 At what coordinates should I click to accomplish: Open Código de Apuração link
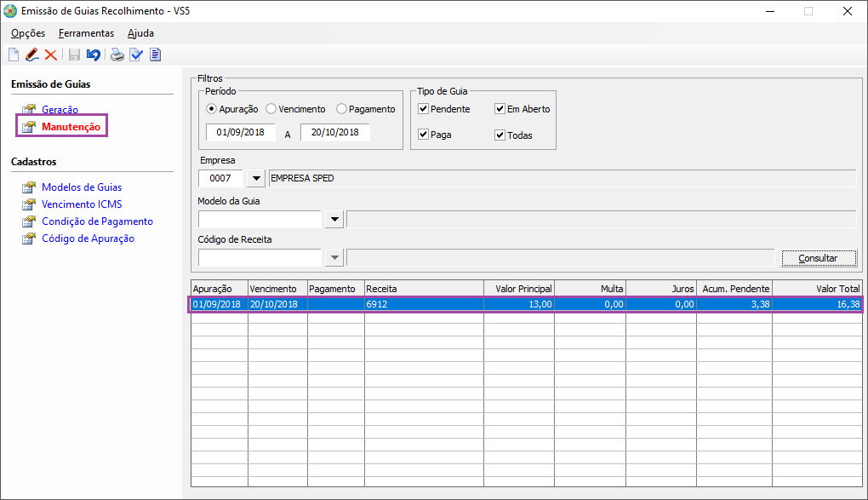click(88, 239)
